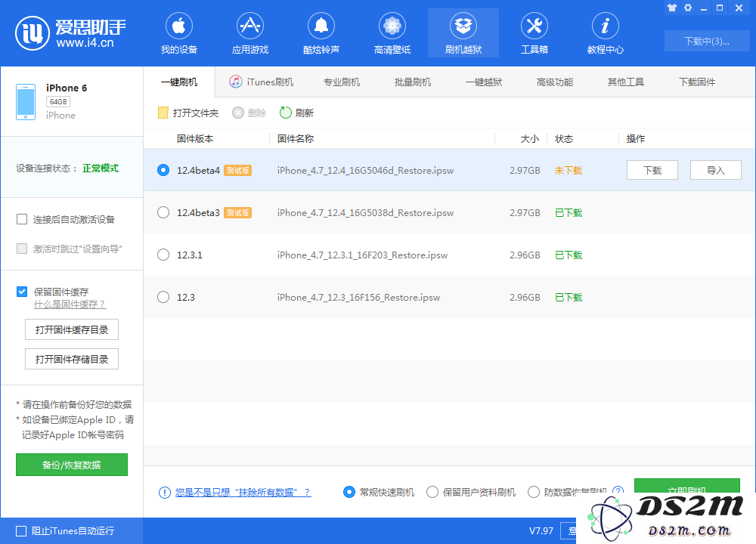Open 高清壁纸 wallpapers section
The image size is (756, 544).
coord(392,34)
